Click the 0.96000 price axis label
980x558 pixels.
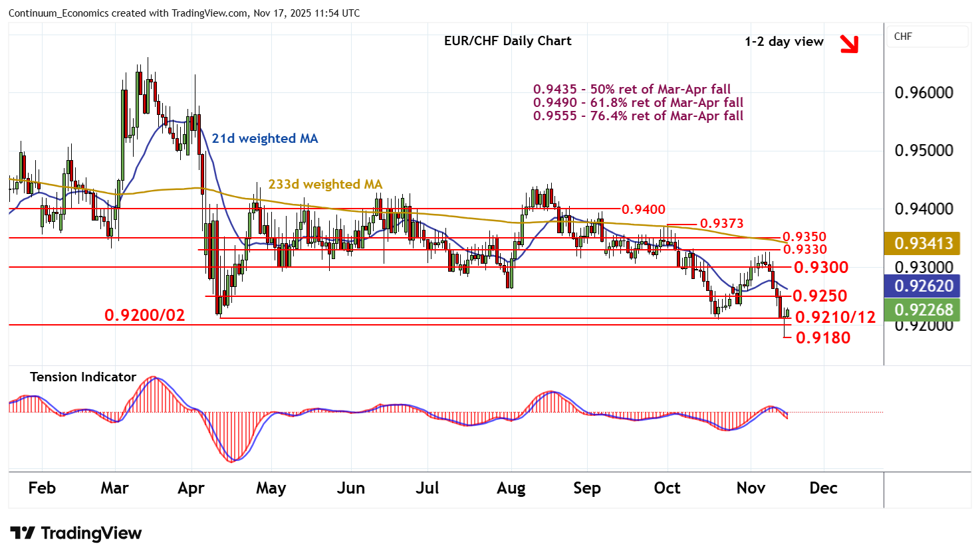click(923, 93)
